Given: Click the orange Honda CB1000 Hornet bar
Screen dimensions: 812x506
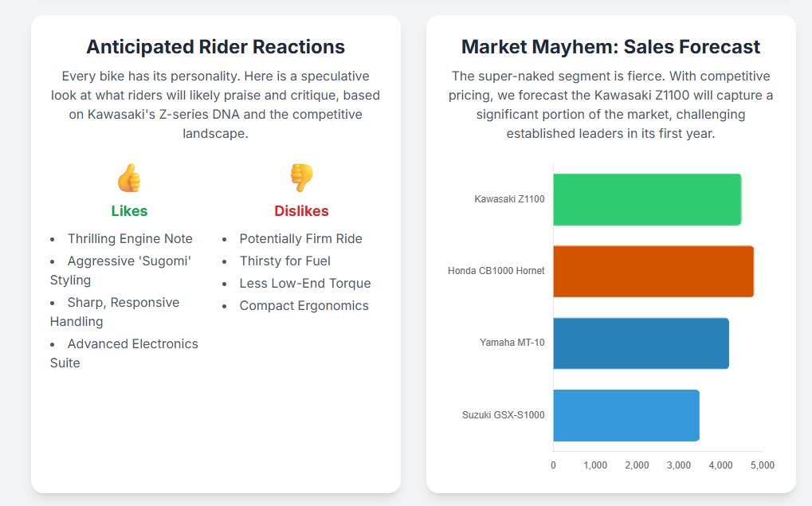Looking at the screenshot, I should [653, 271].
